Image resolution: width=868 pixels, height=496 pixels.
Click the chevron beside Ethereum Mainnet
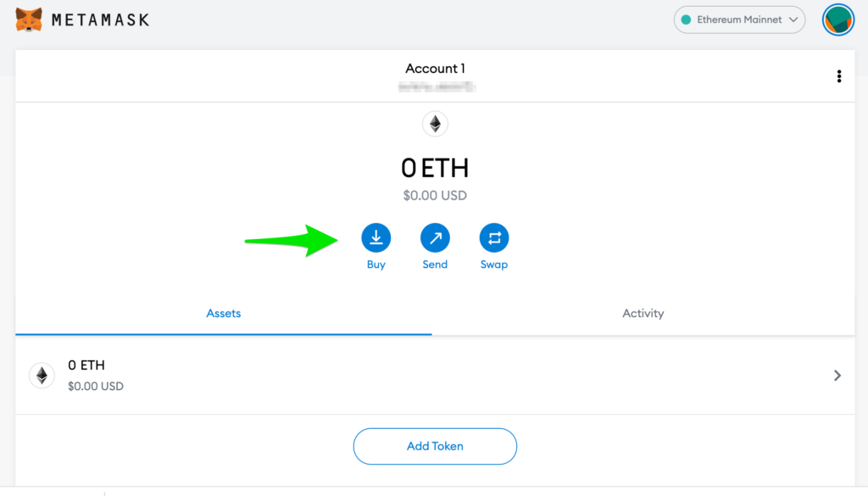point(793,20)
